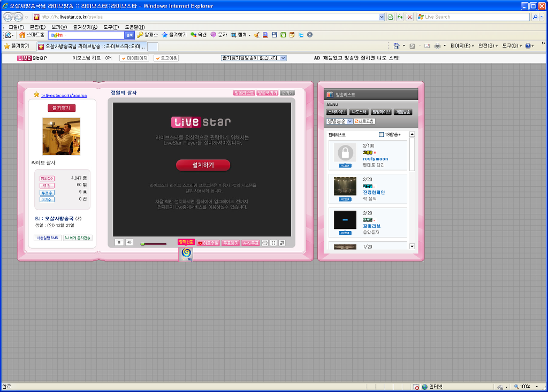
Task: Click the 스마트홈 home toolbar icon
Action: coord(32,35)
